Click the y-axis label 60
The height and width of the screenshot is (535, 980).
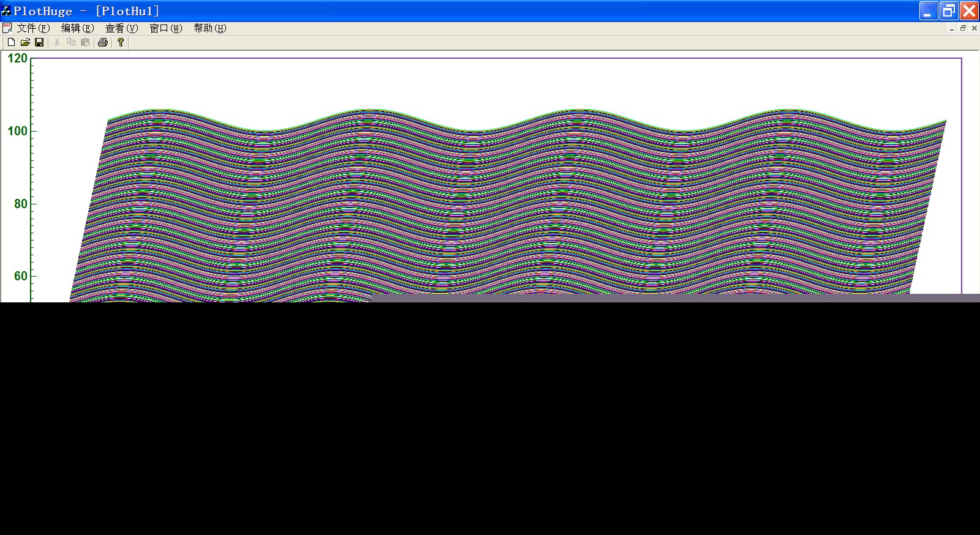click(21, 276)
